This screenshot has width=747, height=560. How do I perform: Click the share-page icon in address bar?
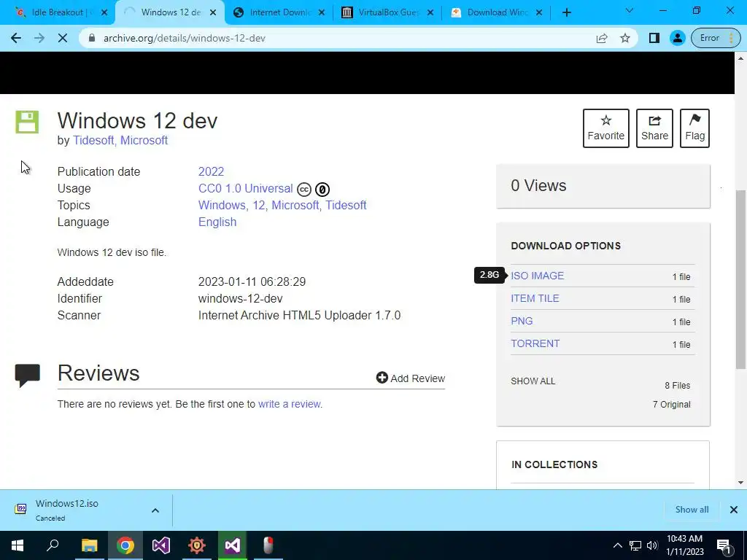coord(602,38)
